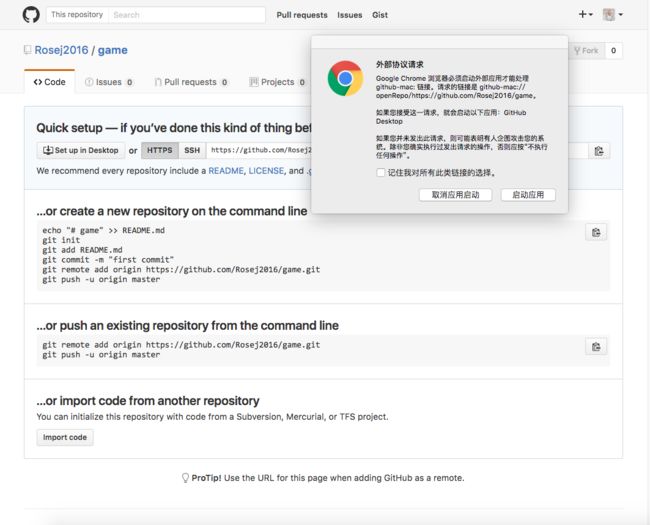Click the Chrome logo in the dialog
This screenshot has height=525, width=650.
click(345, 78)
